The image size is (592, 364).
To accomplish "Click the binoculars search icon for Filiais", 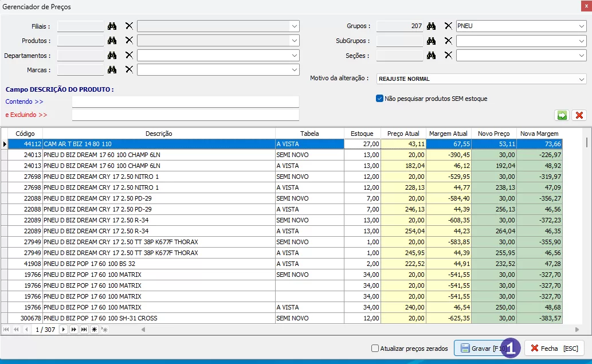I will 112,26.
